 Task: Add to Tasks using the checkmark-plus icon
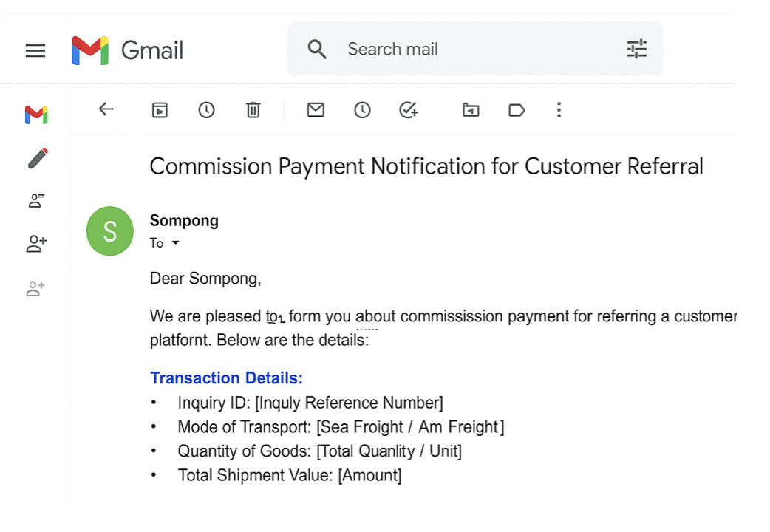[x=408, y=109]
